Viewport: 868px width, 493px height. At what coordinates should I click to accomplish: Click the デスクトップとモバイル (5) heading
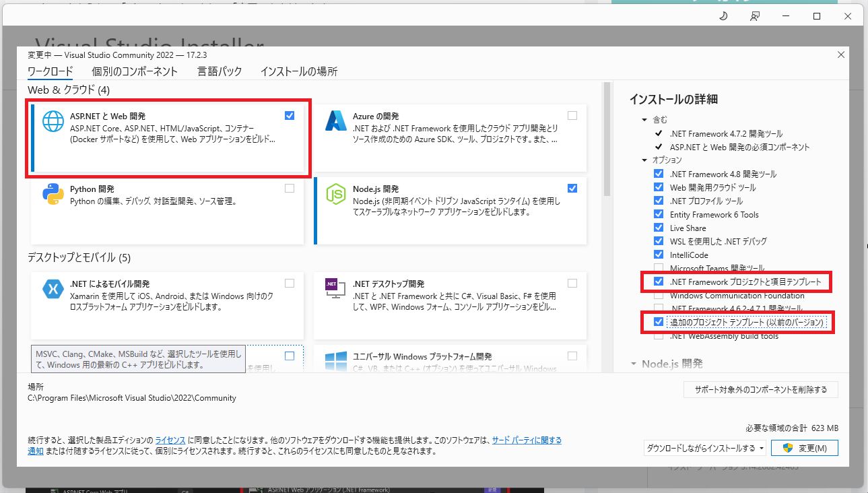tap(79, 257)
